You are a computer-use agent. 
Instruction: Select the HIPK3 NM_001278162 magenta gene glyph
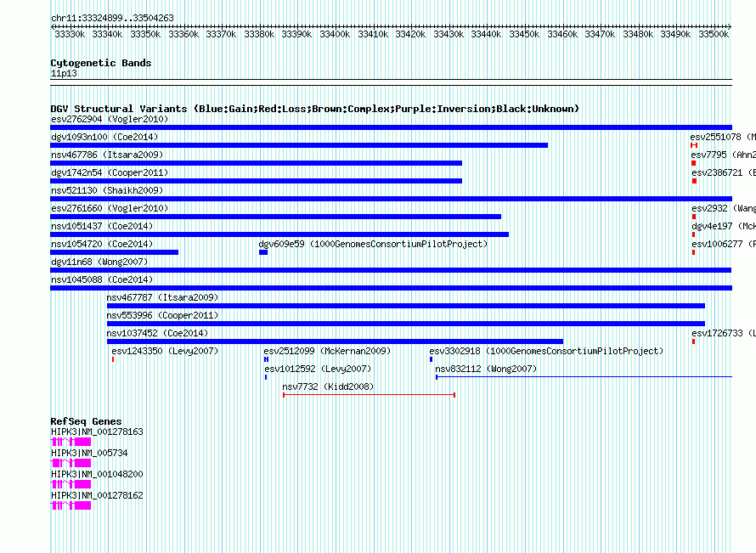pos(71,505)
